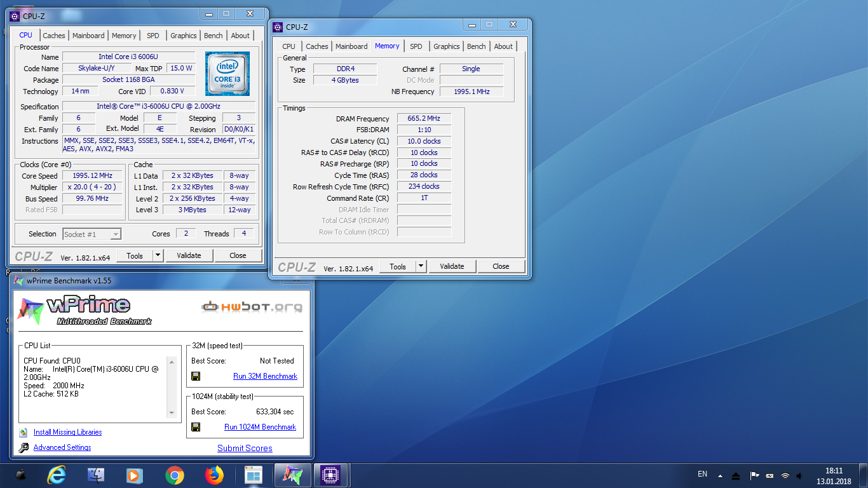Click the Bus Speed value 99.76 MHz
868x488 pixels.
(92, 198)
